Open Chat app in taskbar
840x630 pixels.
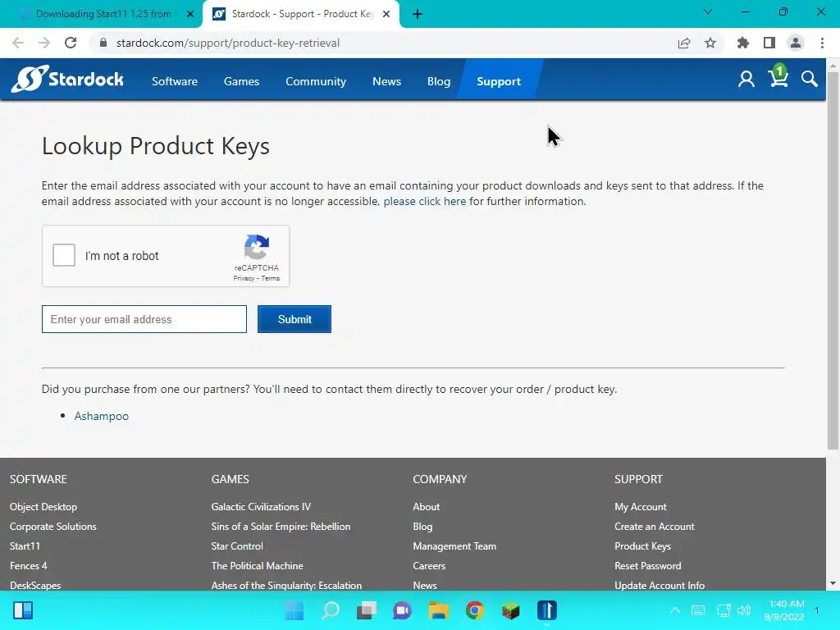tap(402, 610)
